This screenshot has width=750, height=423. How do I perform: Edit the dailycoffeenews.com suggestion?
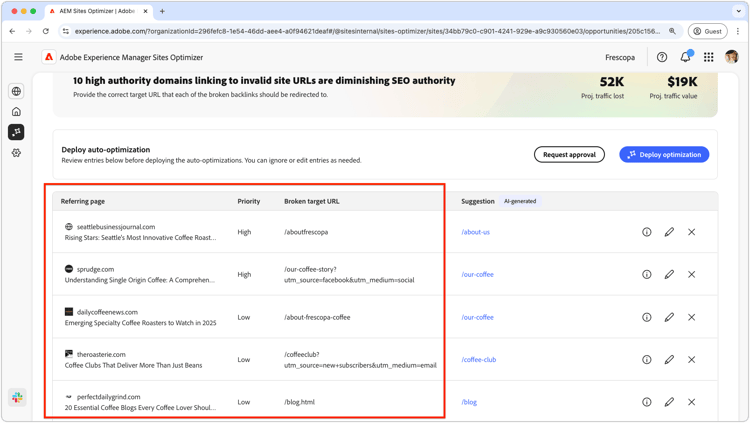[669, 317]
